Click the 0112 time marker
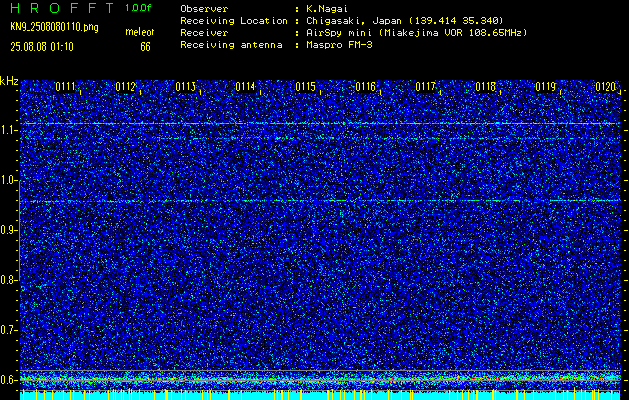629x400 pixels. [x=125, y=87]
